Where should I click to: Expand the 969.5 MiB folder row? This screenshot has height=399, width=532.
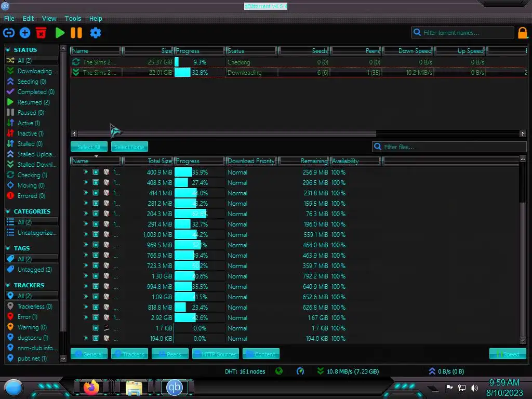(x=86, y=245)
